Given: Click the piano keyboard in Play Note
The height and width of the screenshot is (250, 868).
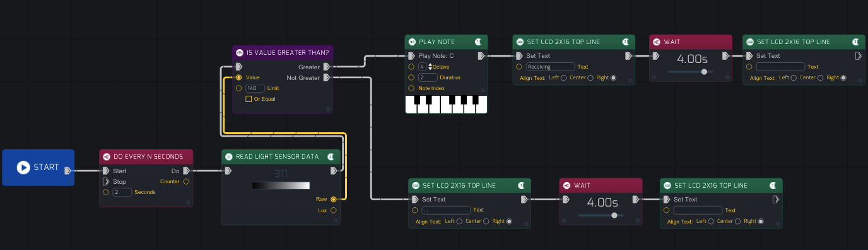Looking at the screenshot, I should [x=446, y=104].
